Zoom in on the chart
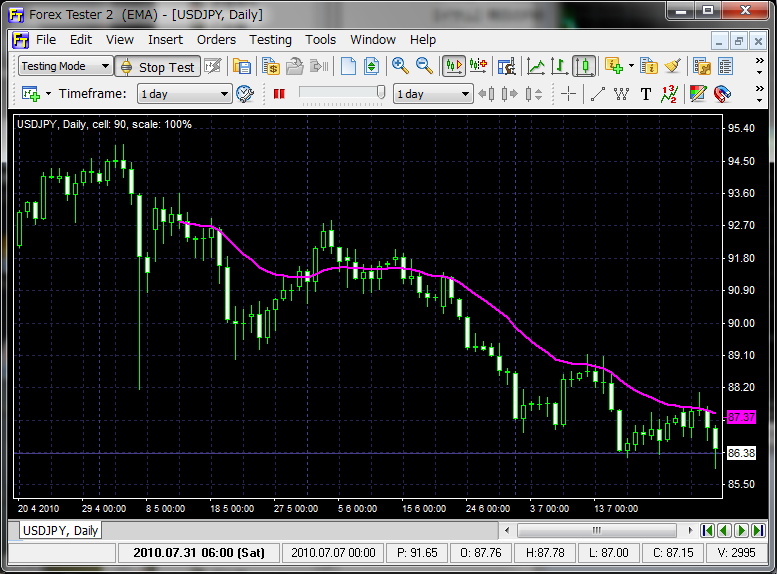777x574 pixels. click(400, 66)
